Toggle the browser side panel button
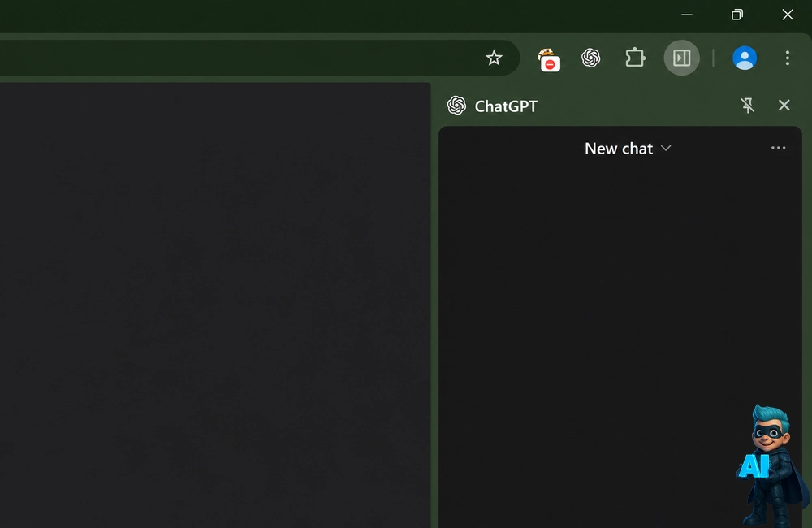This screenshot has width=812, height=528. [x=681, y=58]
